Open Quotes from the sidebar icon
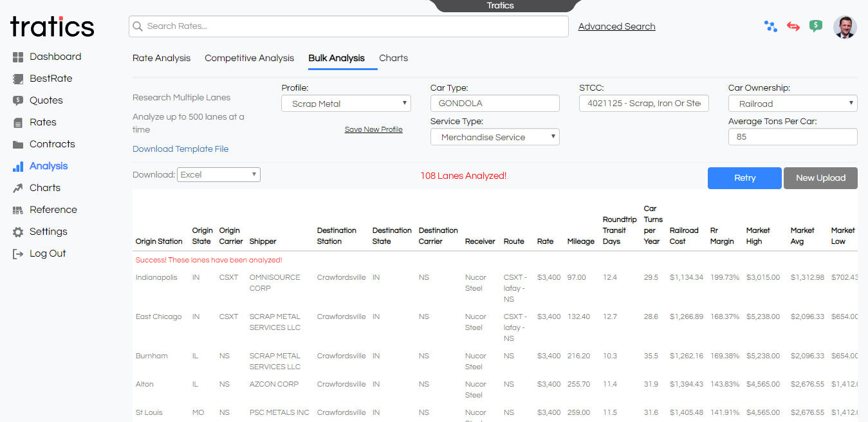This screenshot has height=422, width=868. click(x=18, y=101)
